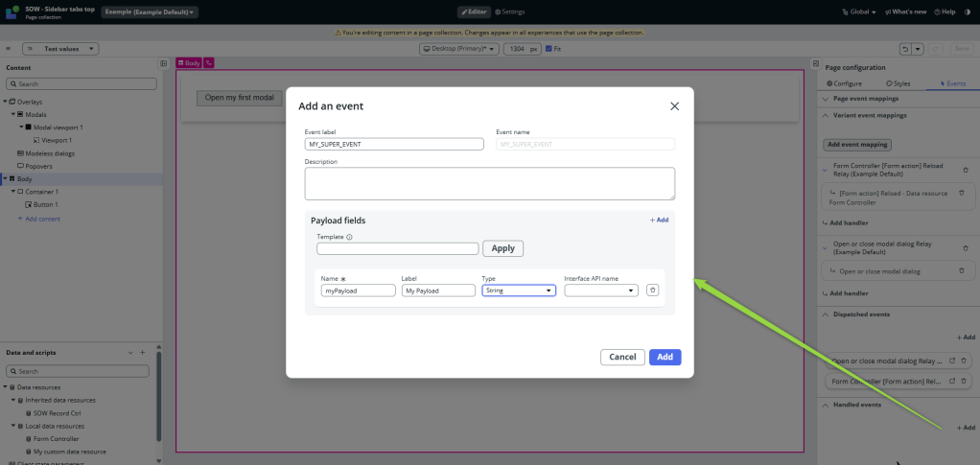Image resolution: width=980 pixels, height=465 pixels.
Task: Click the Template info icon
Action: coord(349,237)
